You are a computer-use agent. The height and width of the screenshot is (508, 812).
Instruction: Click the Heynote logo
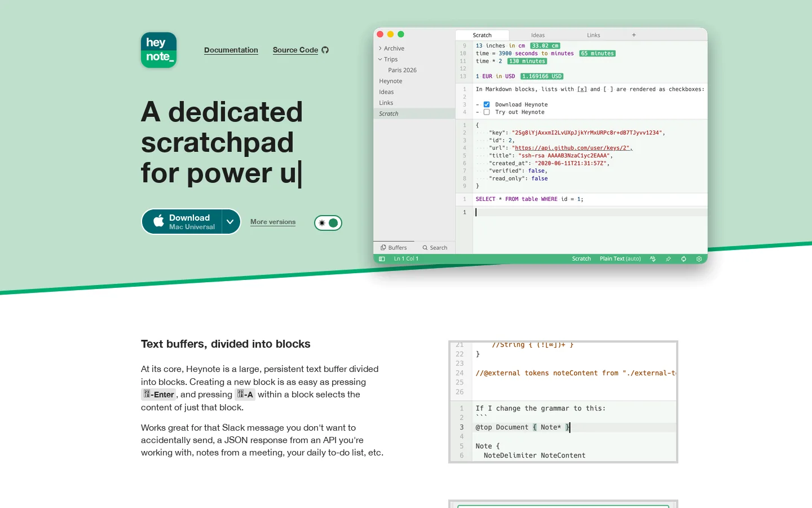[x=159, y=50]
